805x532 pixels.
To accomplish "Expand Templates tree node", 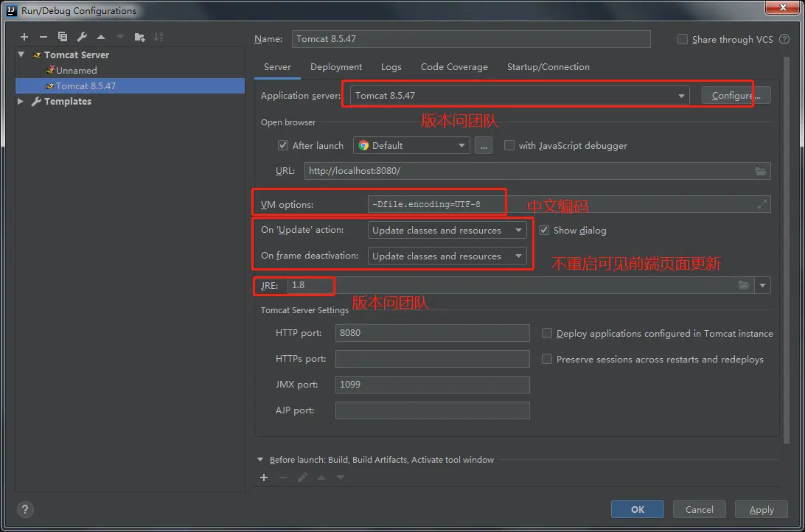I will tap(21, 101).
